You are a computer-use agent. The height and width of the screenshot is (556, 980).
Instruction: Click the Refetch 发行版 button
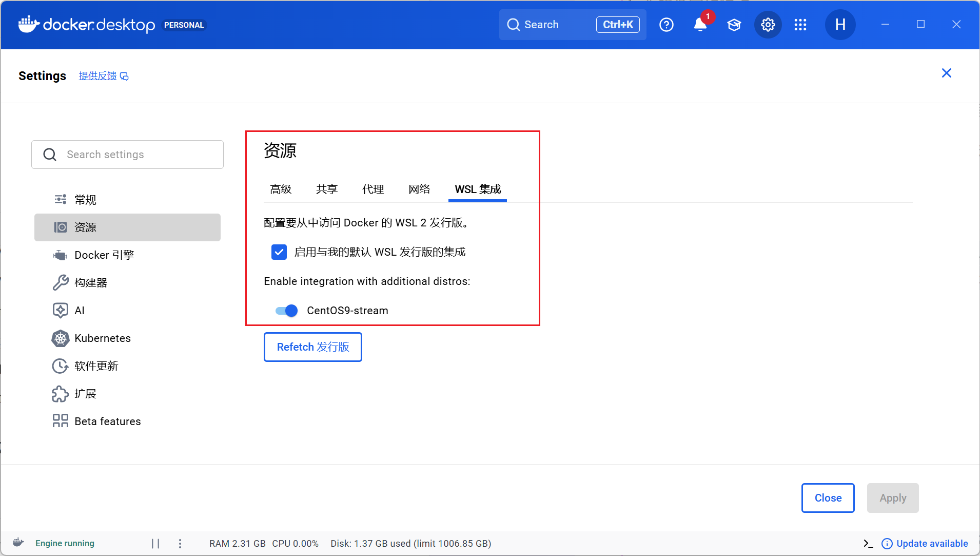[x=312, y=347]
